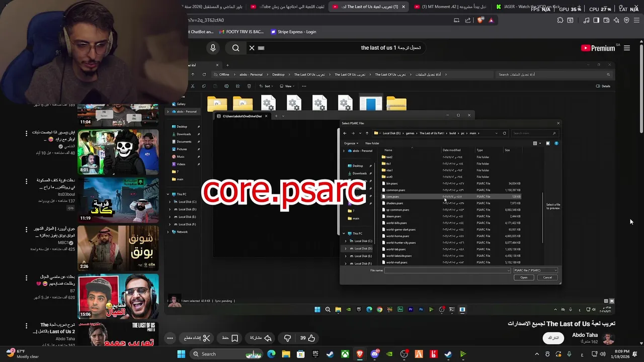
Task: Click 'games' in dialog breadcrumb path
Action: tap(410, 133)
